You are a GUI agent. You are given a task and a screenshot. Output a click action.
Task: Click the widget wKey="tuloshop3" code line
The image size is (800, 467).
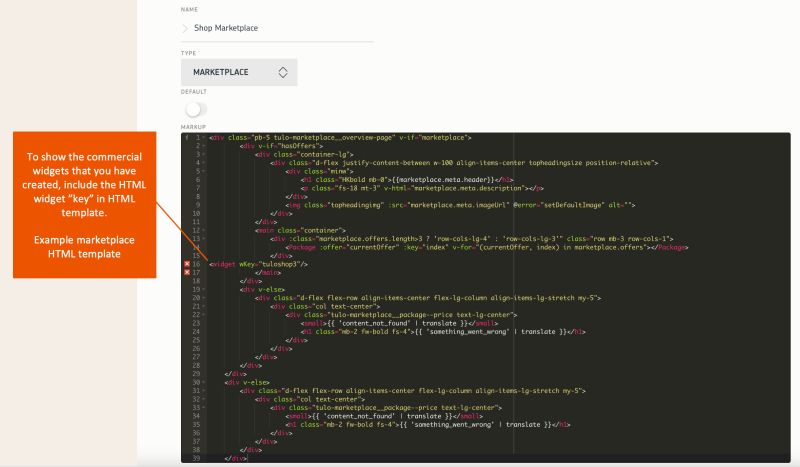[x=258, y=264]
